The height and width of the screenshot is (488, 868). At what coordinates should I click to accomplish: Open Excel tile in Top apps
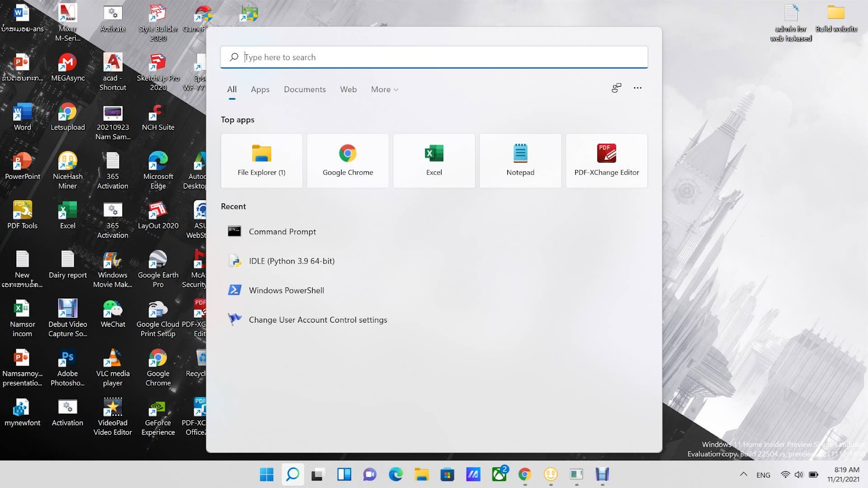coord(434,161)
